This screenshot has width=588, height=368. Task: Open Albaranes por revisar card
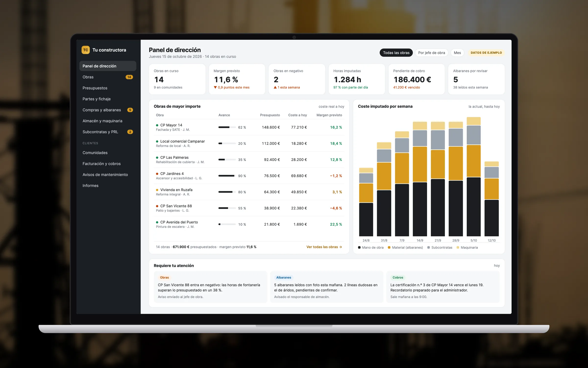click(x=476, y=79)
